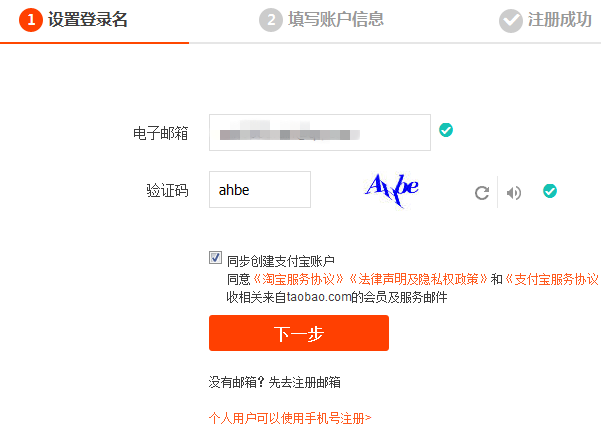Open the 法律声明及隐私权政策 link
Viewport: 601px width, 448px height.
point(419,279)
